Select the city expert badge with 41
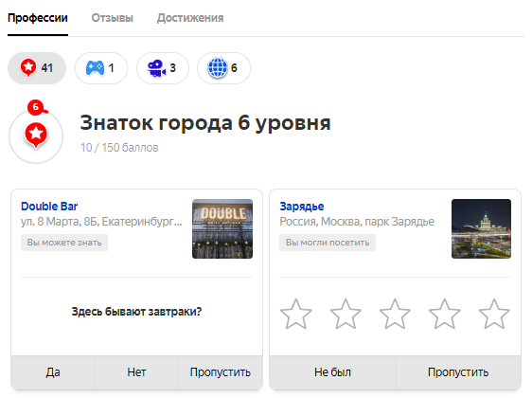The height and width of the screenshot is (398, 532). pos(37,68)
